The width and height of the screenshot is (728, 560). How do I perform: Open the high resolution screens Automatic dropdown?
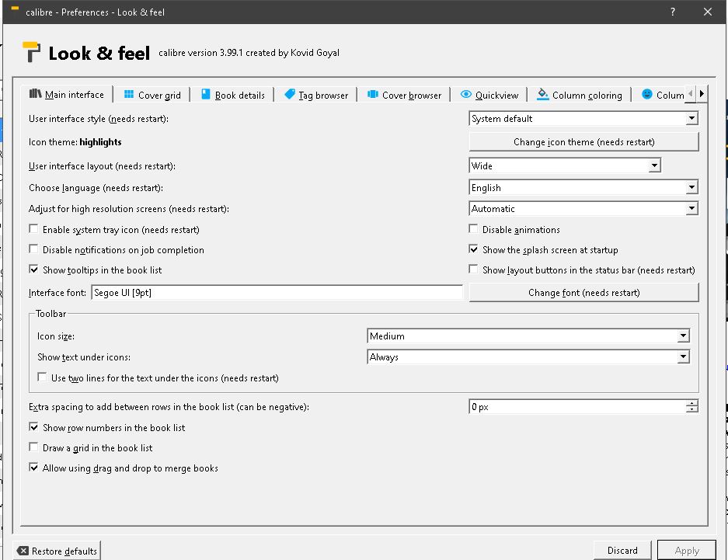(583, 209)
